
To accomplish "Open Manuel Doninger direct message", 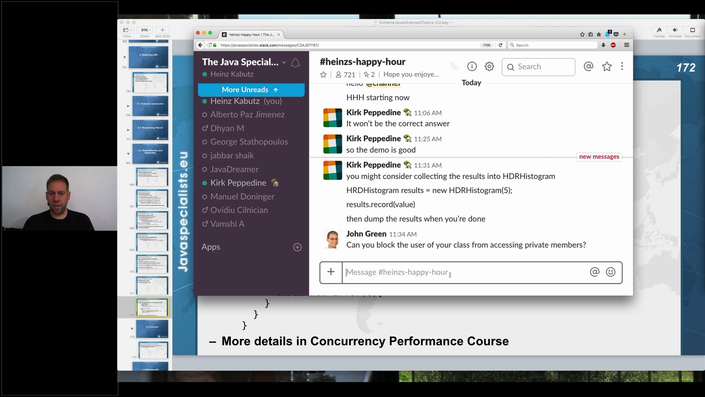I will (242, 196).
